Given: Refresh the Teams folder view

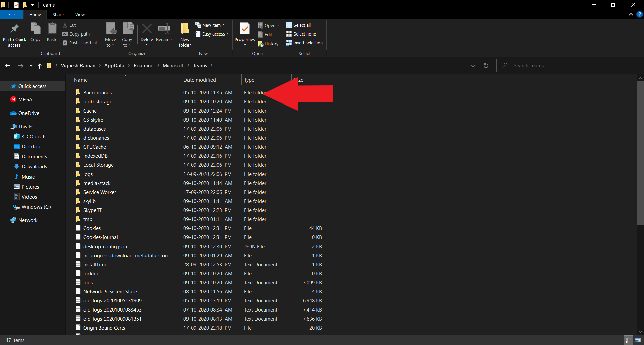Looking at the screenshot, I should coord(486,66).
